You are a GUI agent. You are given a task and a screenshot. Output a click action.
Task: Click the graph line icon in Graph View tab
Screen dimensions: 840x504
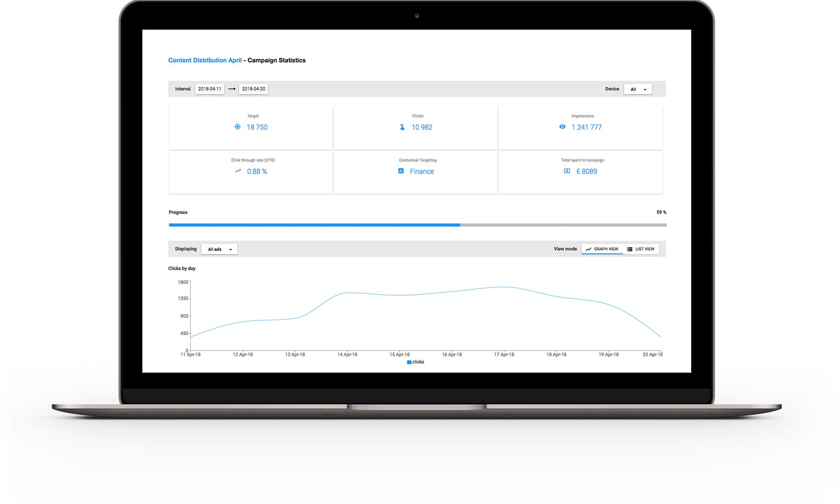[x=588, y=249]
